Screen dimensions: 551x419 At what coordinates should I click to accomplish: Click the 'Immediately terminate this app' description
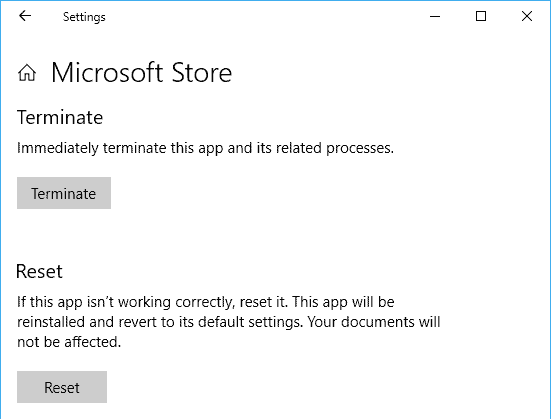pyautogui.click(x=206, y=148)
